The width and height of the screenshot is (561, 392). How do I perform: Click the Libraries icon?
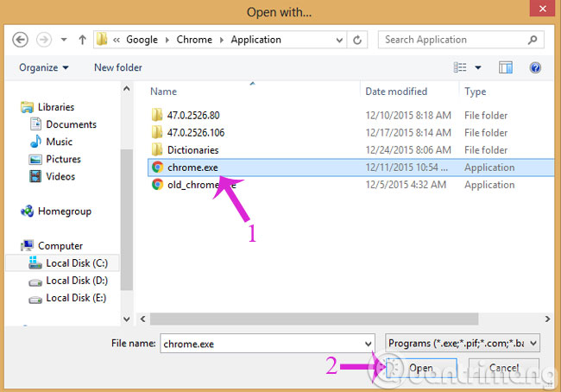pos(28,107)
